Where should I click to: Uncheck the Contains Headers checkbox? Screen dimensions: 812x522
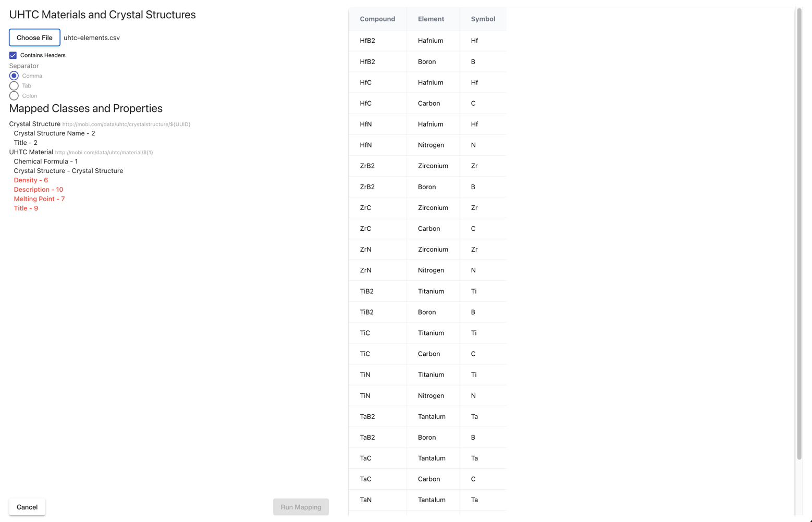point(13,55)
